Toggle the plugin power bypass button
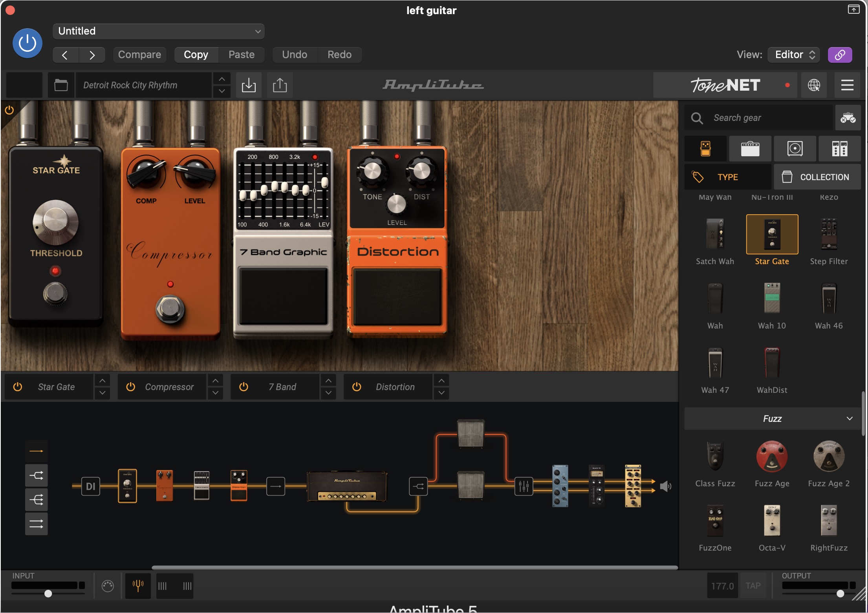This screenshot has height=613, width=868. point(27,43)
